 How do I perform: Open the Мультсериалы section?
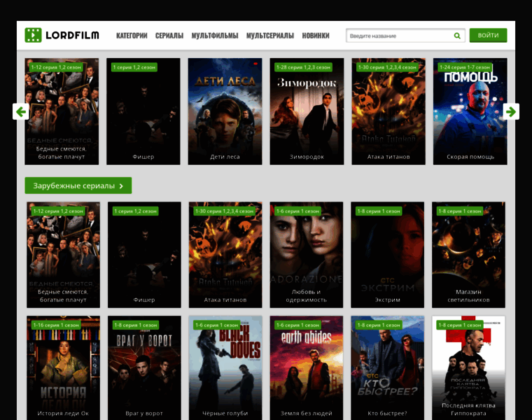tap(270, 36)
